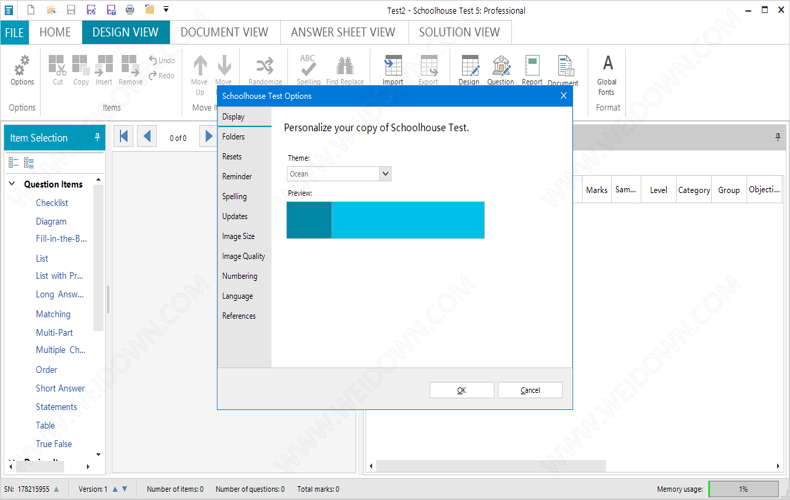Image resolution: width=790 pixels, height=500 pixels.
Task: Open the File menu tab
Action: point(14,33)
